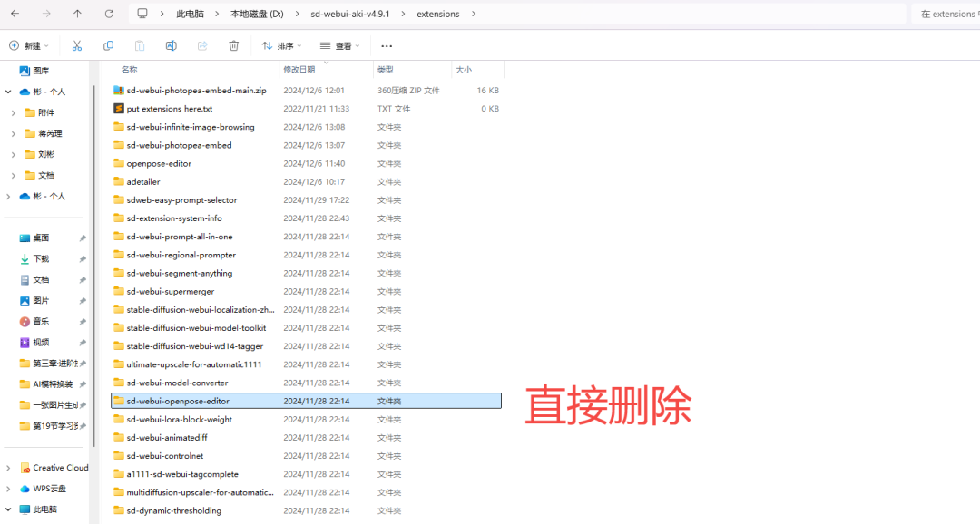980x524 pixels.
Task: Open the 查看 (View) dropdown menu
Action: click(x=340, y=45)
